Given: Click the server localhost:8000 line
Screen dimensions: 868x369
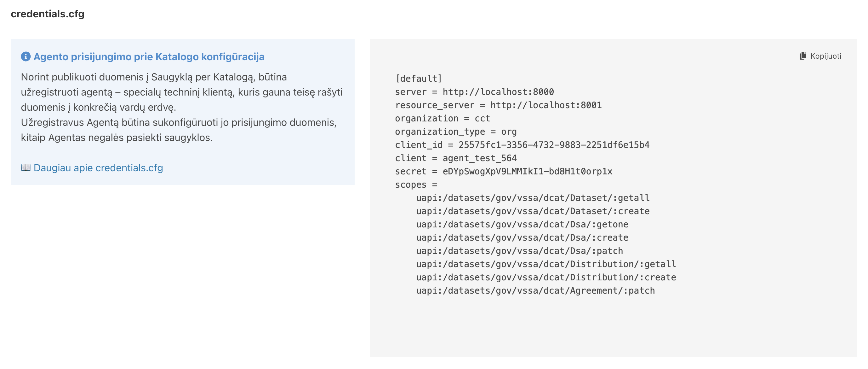Looking at the screenshot, I should click(474, 92).
